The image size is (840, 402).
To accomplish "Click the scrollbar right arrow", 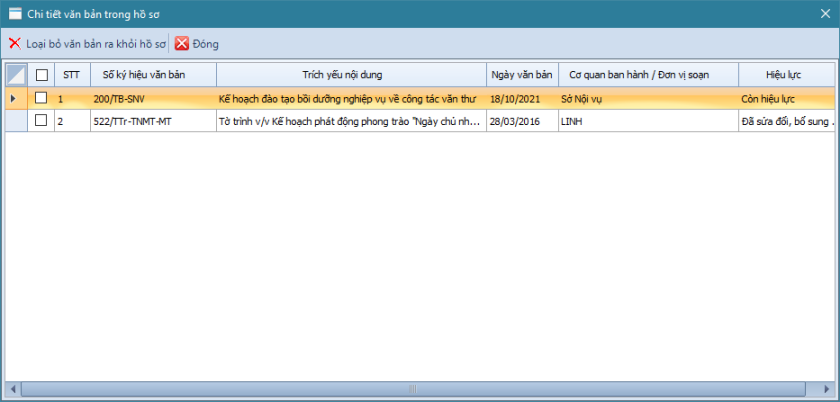I will pyautogui.click(x=826, y=388).
